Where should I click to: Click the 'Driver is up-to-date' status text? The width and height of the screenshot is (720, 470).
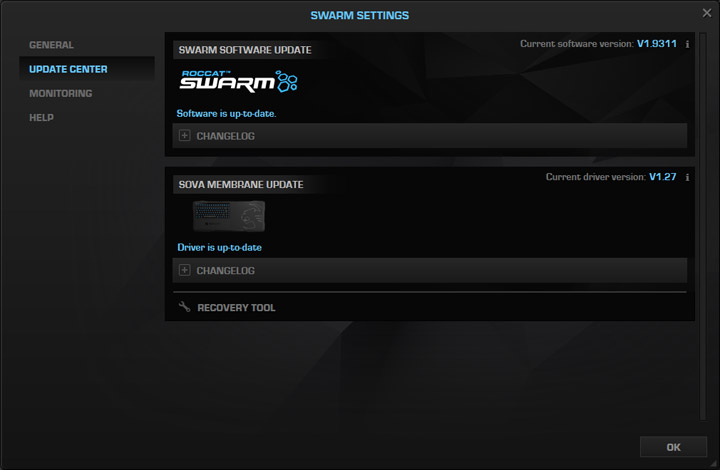coord(219,247)
